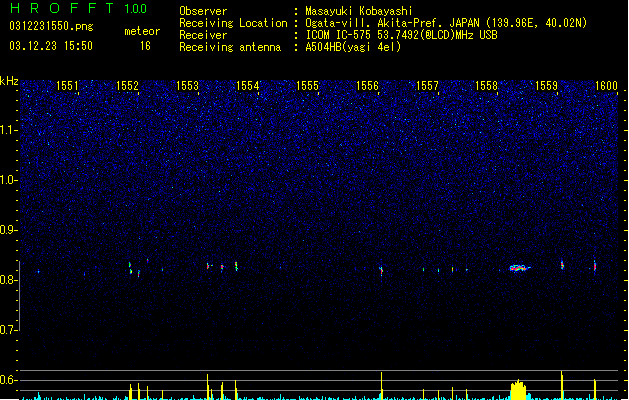Click the 1.0 kHz axis label
629x400 pixels.
pyautogui.click(x=8, y=180)
